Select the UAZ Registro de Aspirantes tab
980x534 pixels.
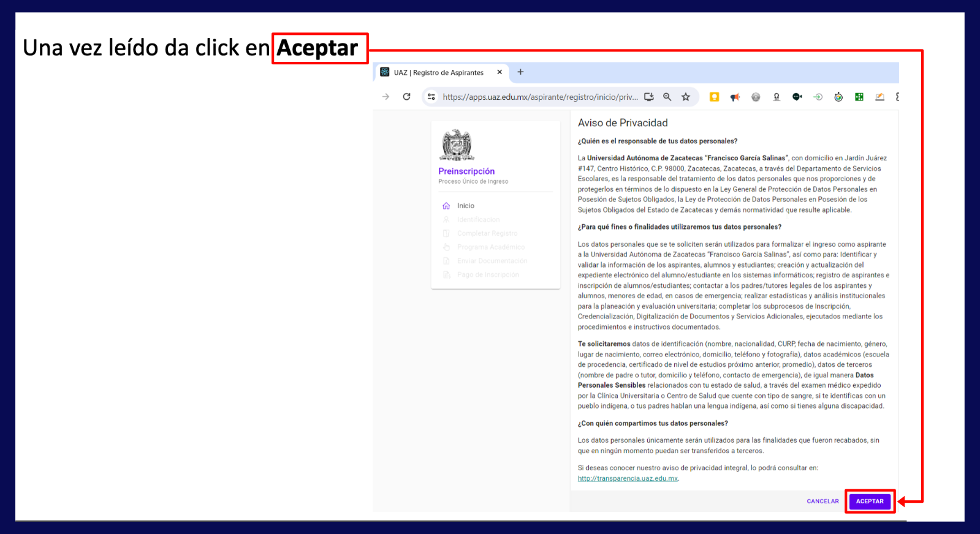[x=438, y=72]
